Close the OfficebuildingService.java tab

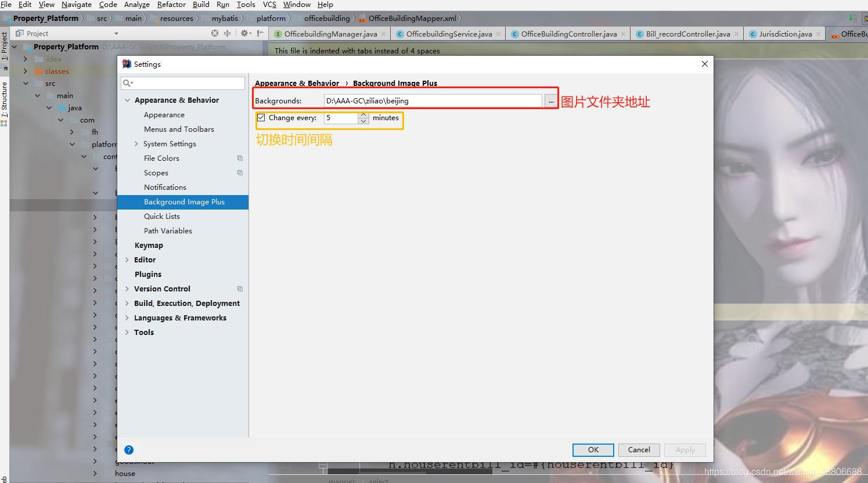point(498,34)
